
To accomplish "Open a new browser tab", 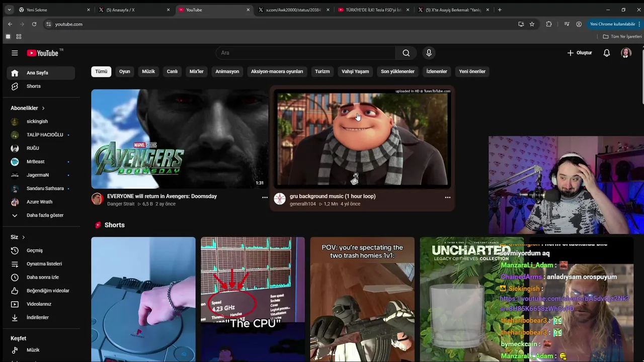I will 500,10.
